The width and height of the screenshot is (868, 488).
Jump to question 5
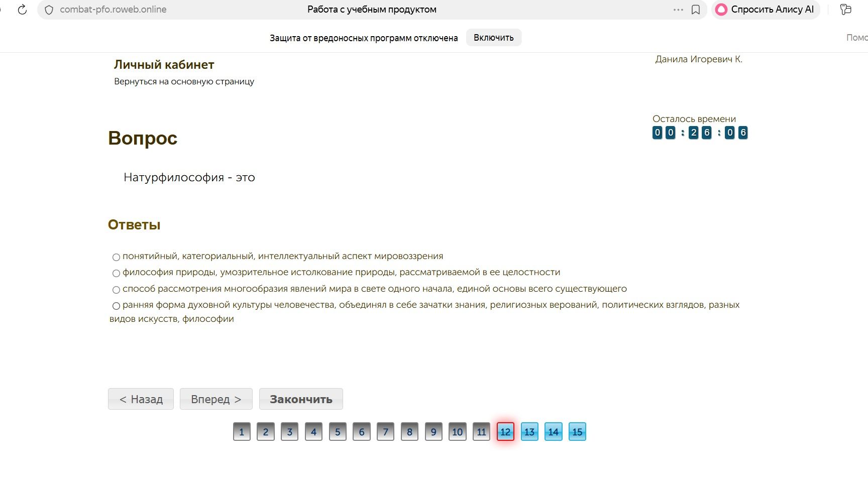pos(338,432)
